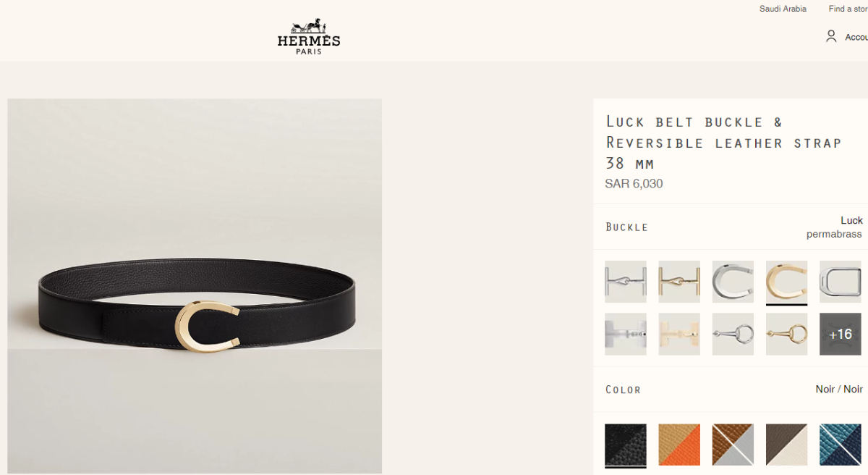Viewport: 868px width, 475px height.
Task: Select the faded gold H buckle option
Action: pos(679,334)
